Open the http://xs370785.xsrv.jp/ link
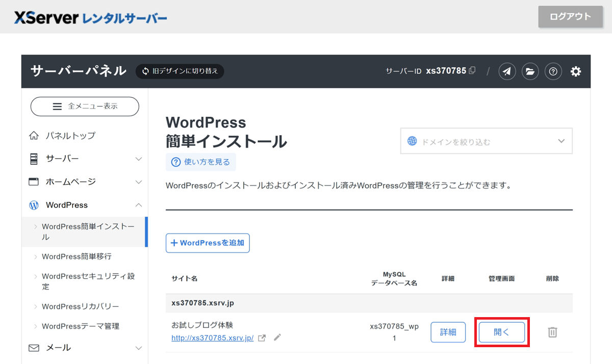Viewport: 612px width, 364px height. (213, 338)
